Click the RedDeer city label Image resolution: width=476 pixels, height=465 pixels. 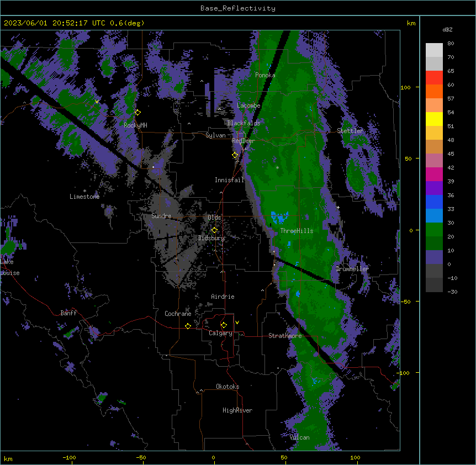[243, 141]
